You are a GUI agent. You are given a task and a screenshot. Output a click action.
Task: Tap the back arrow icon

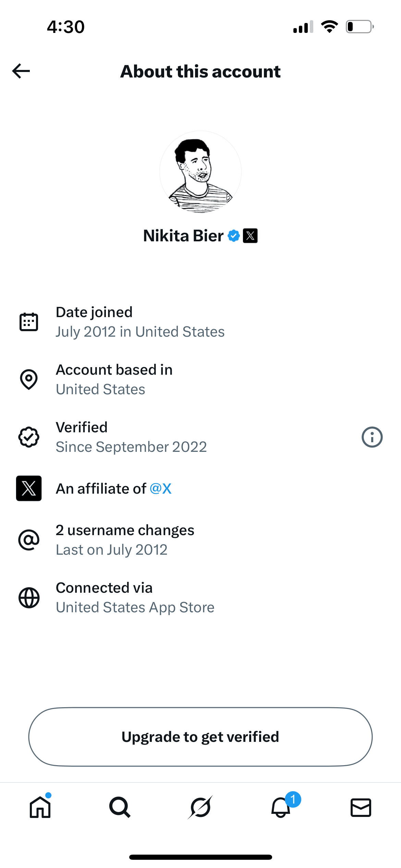[21, 71]
